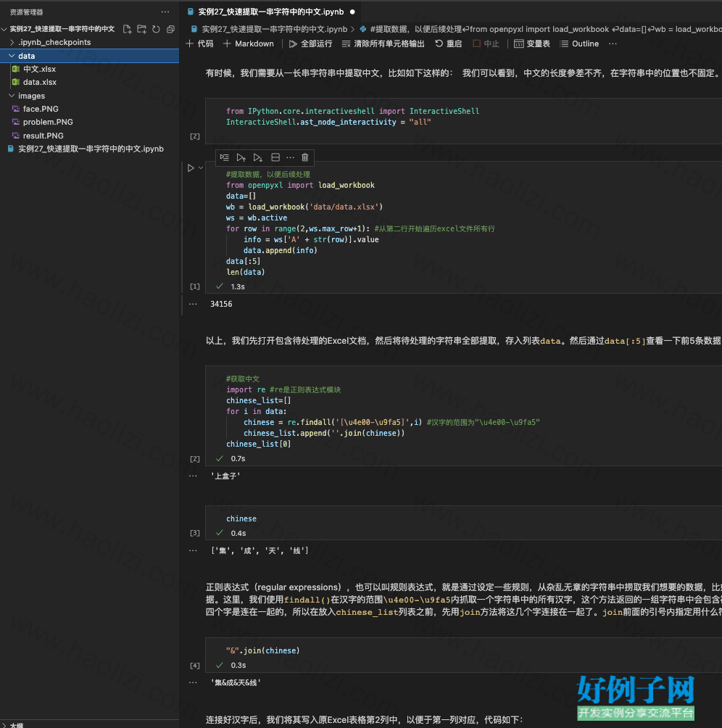Image resolution: width=722 pixels, height=728 pixels.
Task: Click the new folder icon in explorer header
Action: pos(141,29)
